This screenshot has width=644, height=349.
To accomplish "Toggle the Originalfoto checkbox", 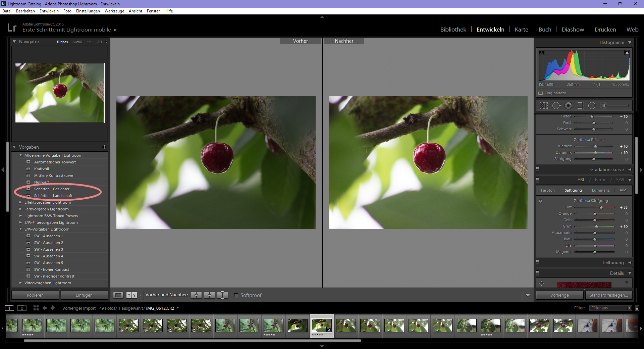I will 540,93.
